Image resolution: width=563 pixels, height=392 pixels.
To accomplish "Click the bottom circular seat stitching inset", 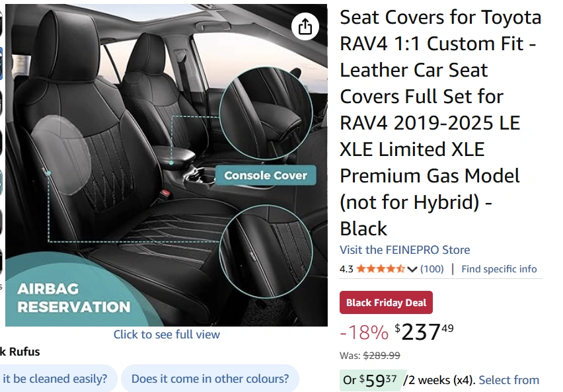I will pyautogui.click(x=266, y=249).
